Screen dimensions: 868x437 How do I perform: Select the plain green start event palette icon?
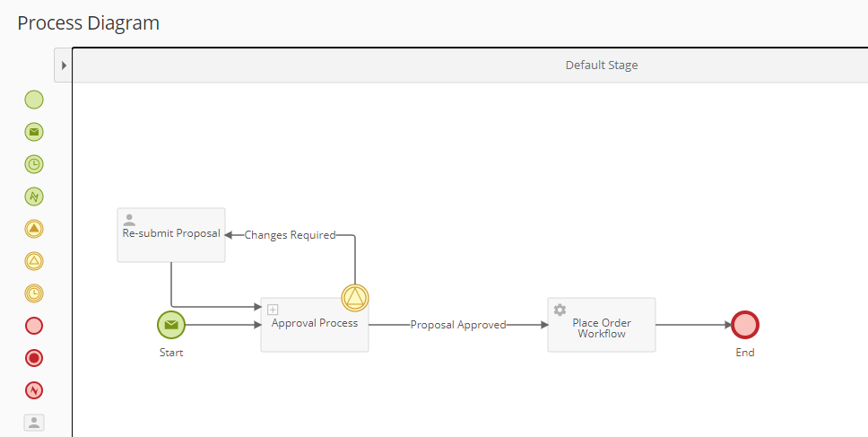tap(34, 100)
